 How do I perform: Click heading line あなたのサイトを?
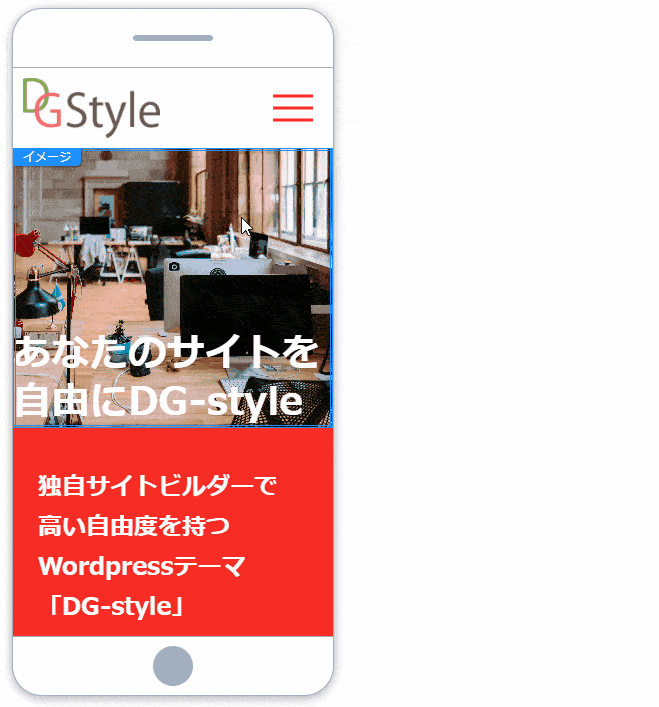166,354
